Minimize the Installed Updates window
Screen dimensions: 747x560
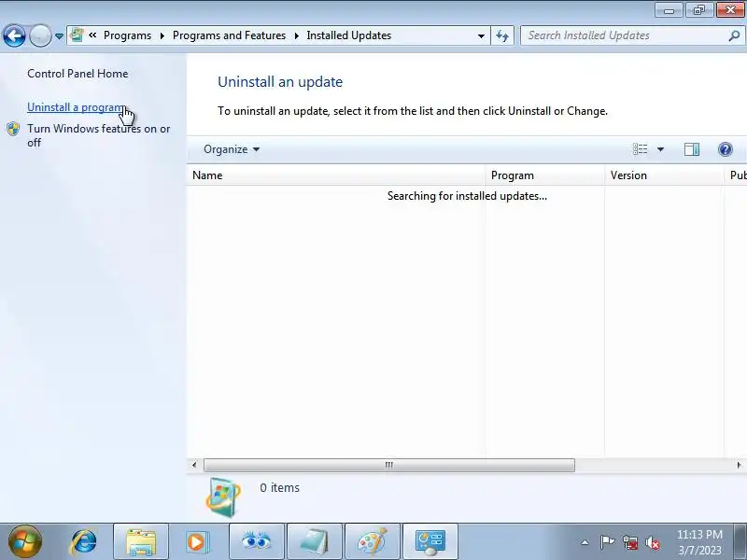[x=669, y=10]
